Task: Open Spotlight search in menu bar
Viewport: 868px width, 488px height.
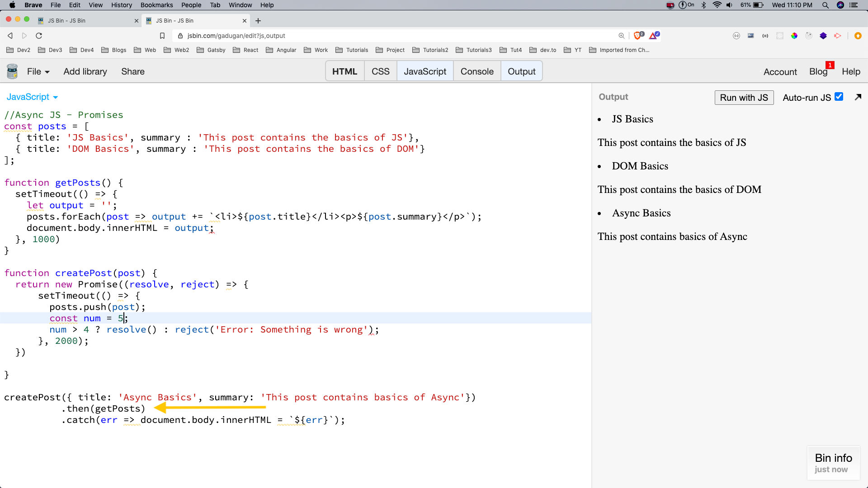Action: coord(825,5)
